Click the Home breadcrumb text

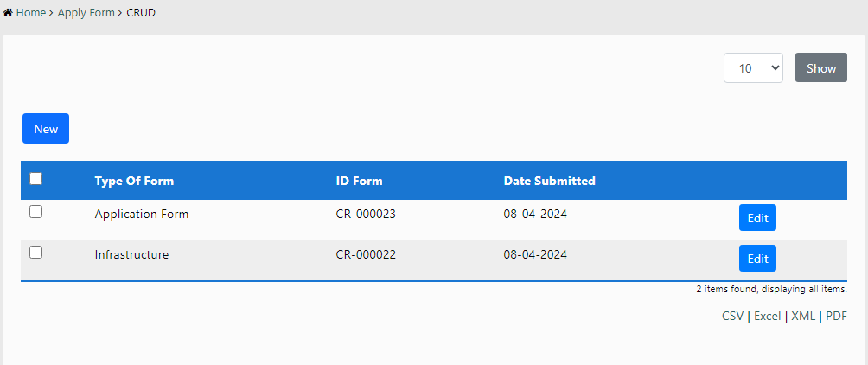point(30,14)
